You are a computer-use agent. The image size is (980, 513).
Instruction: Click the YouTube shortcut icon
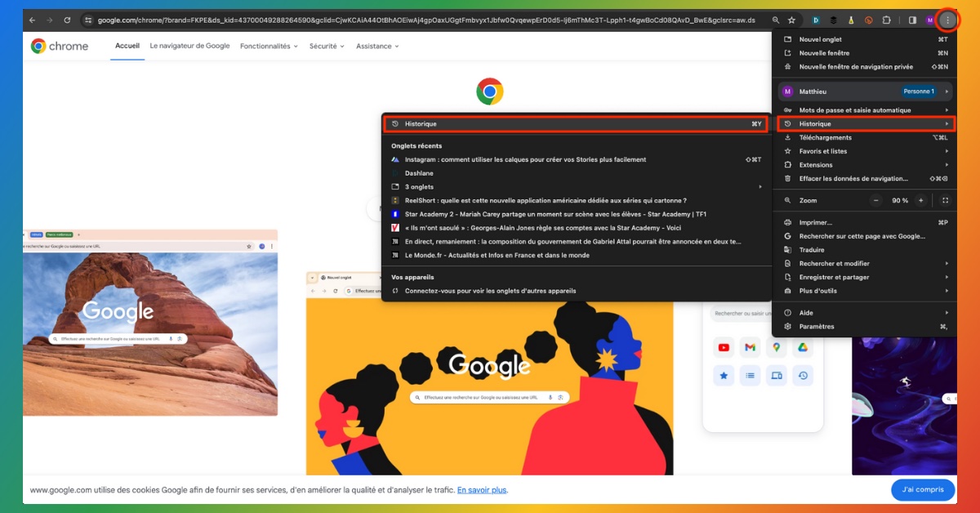[x=724, y=348]
